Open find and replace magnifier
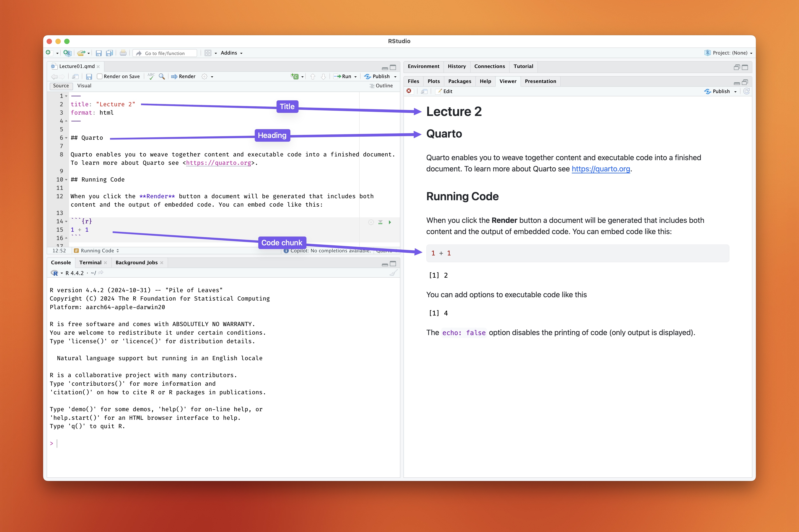 tap(162, 76)
